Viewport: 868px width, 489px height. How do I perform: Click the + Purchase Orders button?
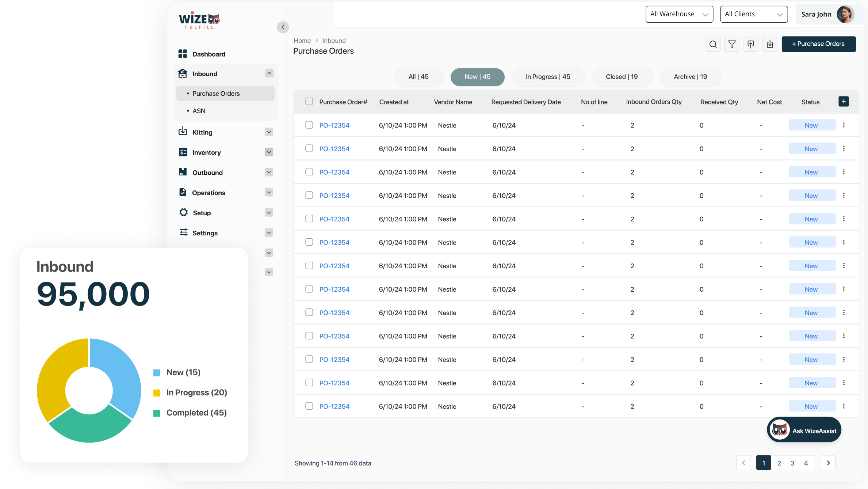(818, 44)
